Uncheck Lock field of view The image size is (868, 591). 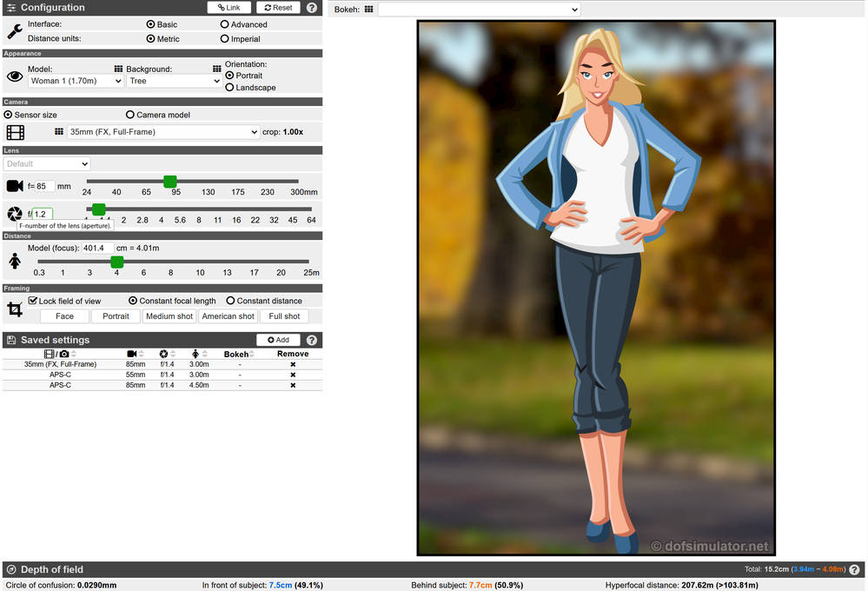tap(33, 301)
